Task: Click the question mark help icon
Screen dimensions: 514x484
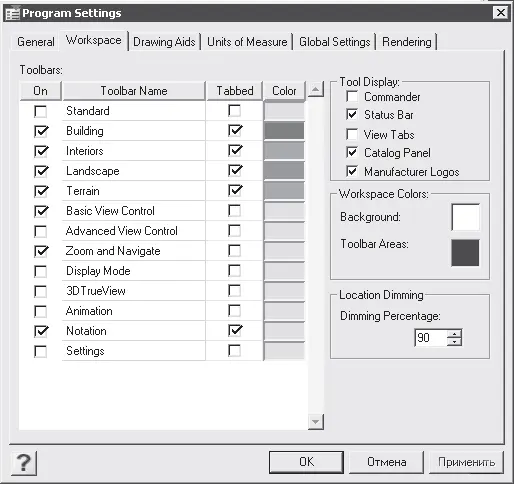Action: (x=24, y=463)
